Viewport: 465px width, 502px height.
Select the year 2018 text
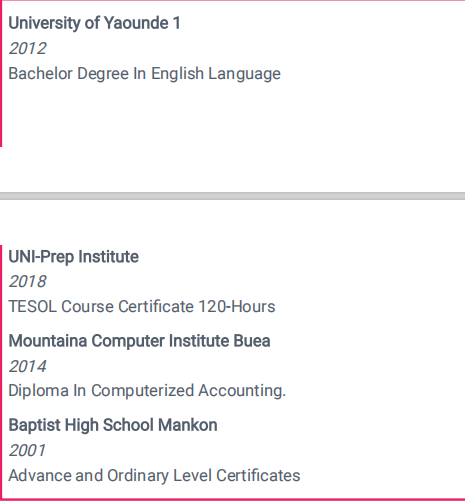click(x=27, y=281)
